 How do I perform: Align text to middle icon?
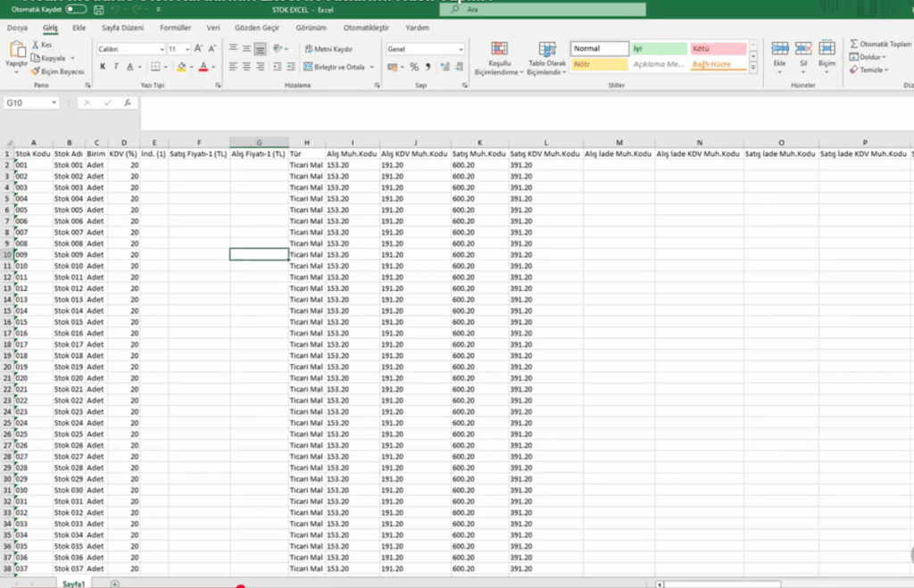246,49
